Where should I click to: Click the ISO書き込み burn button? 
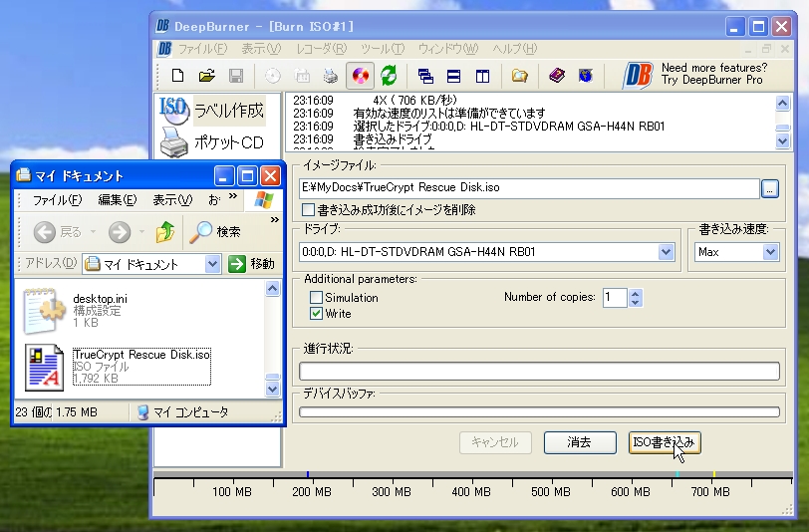(665, 442)
